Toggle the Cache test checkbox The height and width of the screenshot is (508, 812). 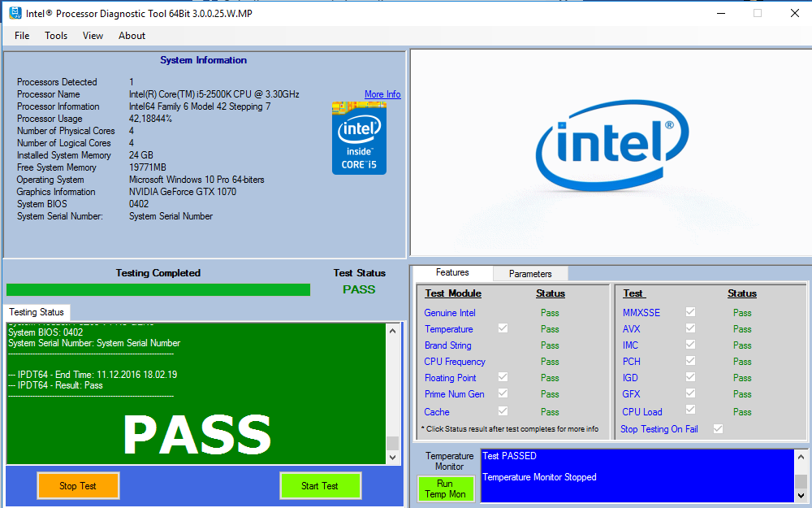pyautogui.click(x=503, y=410)
